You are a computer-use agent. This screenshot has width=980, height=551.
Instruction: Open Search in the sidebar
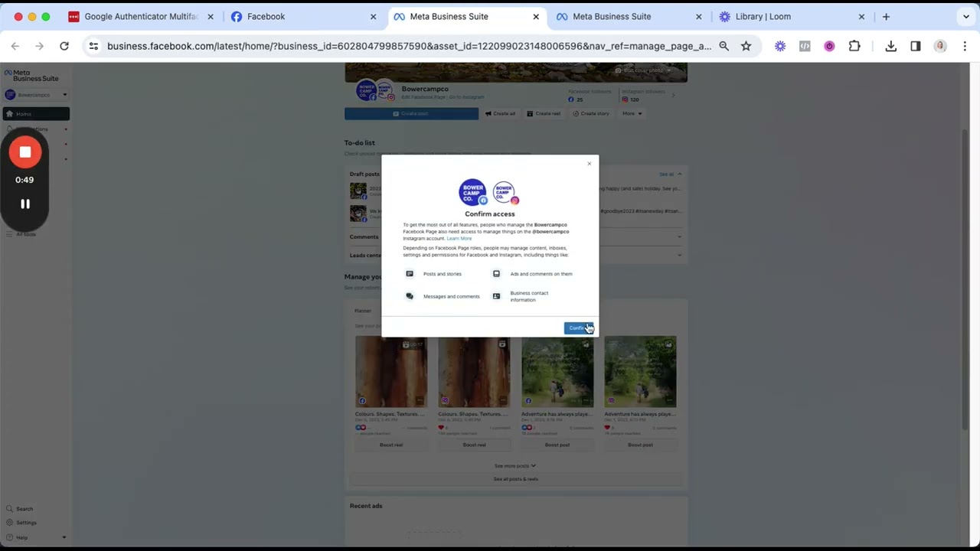click(24, 509)
